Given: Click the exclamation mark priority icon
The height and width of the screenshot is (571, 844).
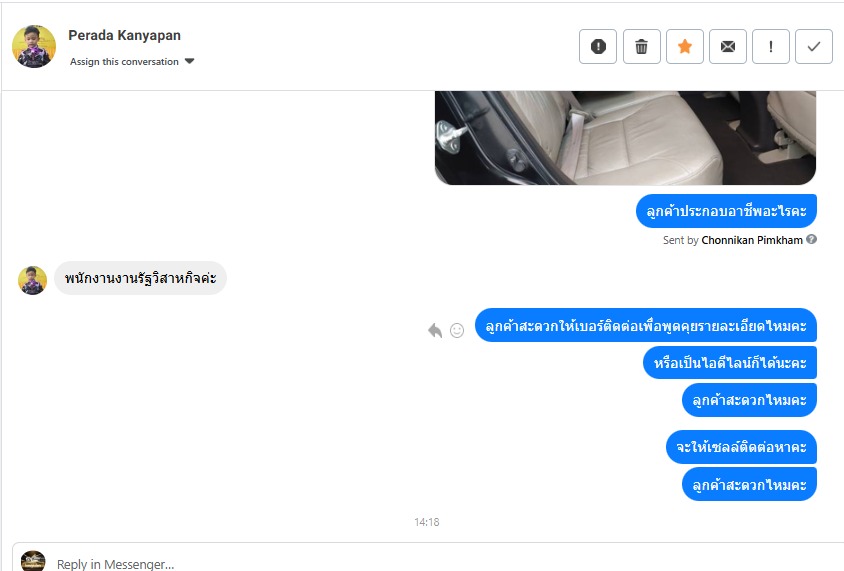Looking at the screenshot, I should [x=771, y=47].
